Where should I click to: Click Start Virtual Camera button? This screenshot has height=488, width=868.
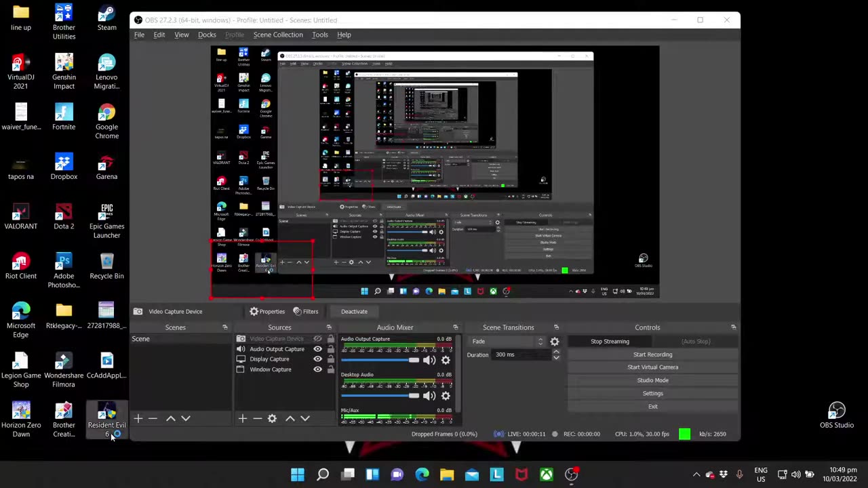point(652,367)
